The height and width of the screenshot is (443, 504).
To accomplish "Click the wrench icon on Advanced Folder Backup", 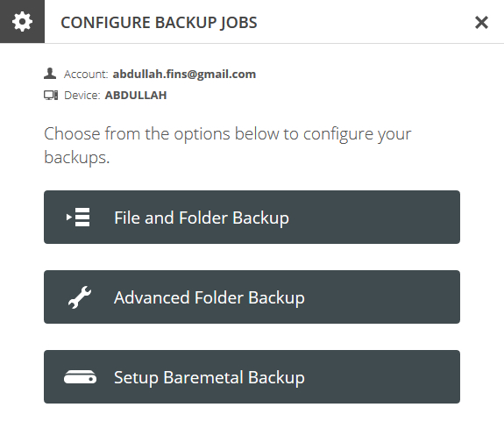I will click(x=80, y=297).
